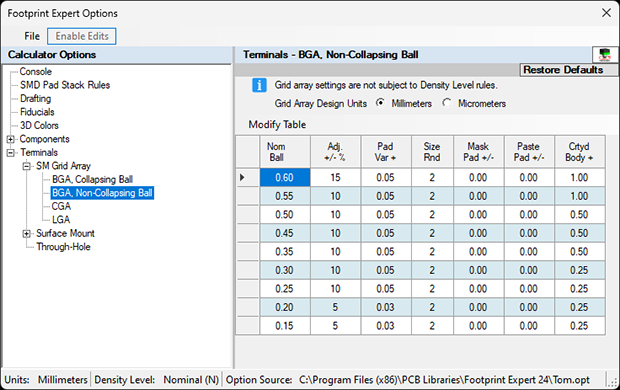Viewport: 620px width, 390px height.
Task: Select the Micrometers radio button
Action: (x=447, y=103)
